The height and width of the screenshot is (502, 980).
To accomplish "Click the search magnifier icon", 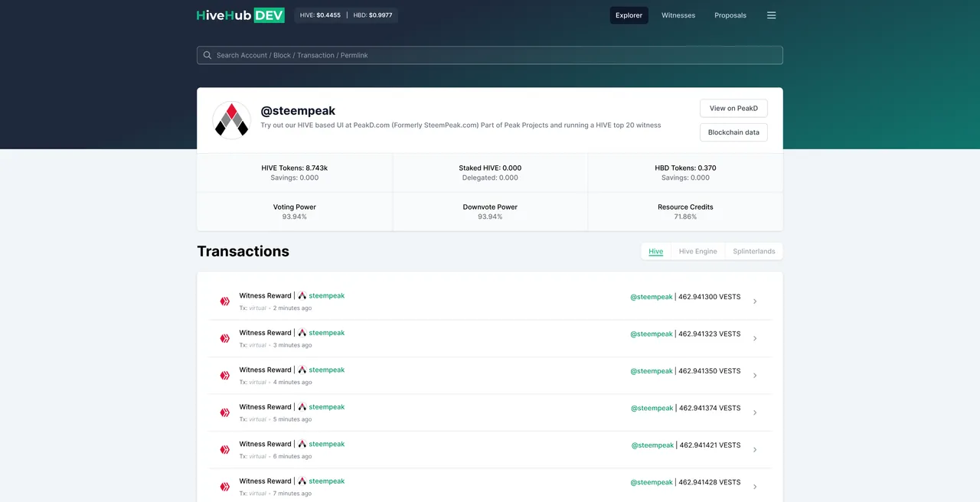I will [207, 55].
